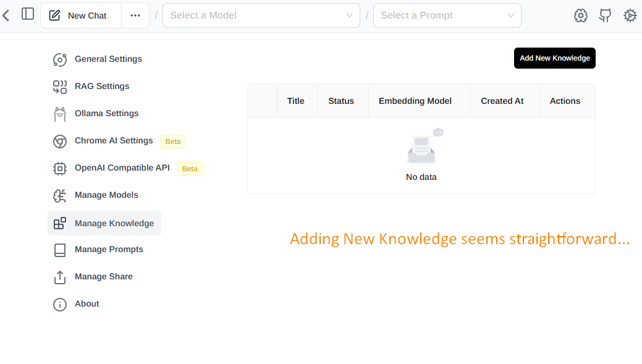
Task: Click Add New Knowledge button
Action: coord(554,58)
